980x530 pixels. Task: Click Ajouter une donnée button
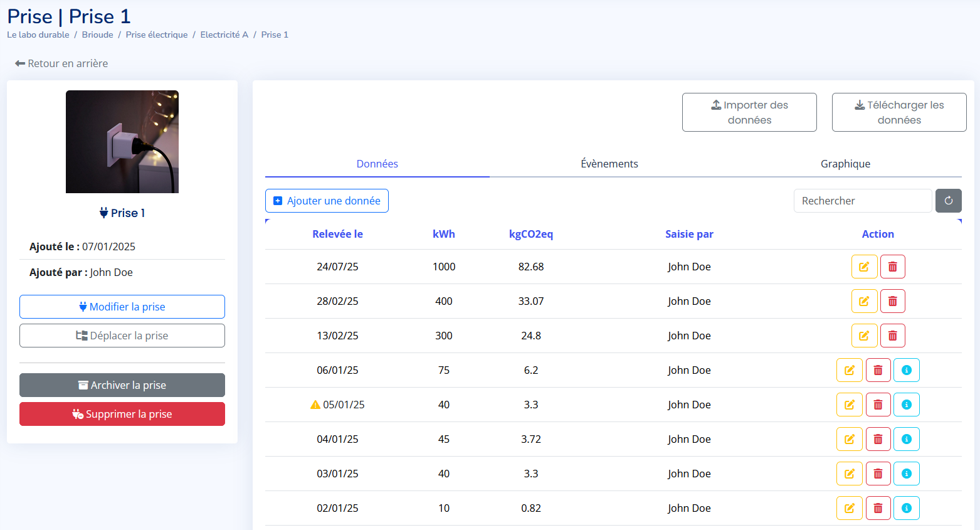(x=327, y=201)
